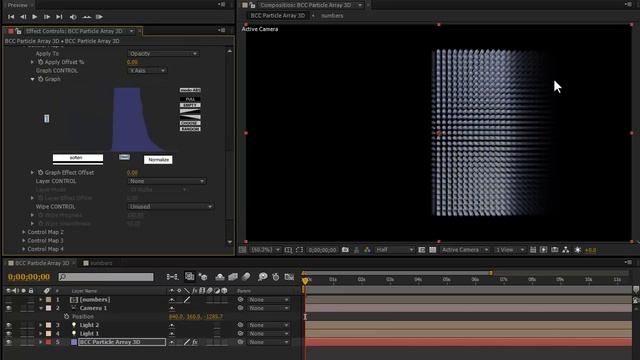
Task: Click the always preview this view icon
Action: (242, 250)
